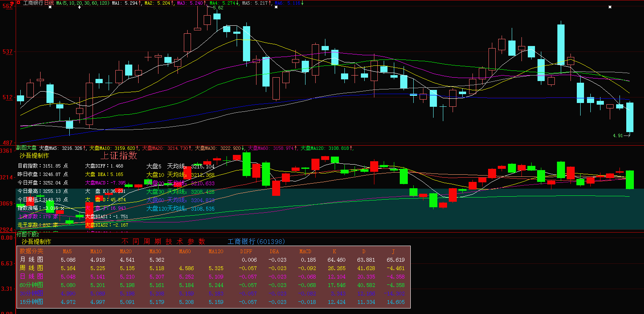
Task: Select the 副图大盘 sub-chart label
Action: (x=27, y=148)
